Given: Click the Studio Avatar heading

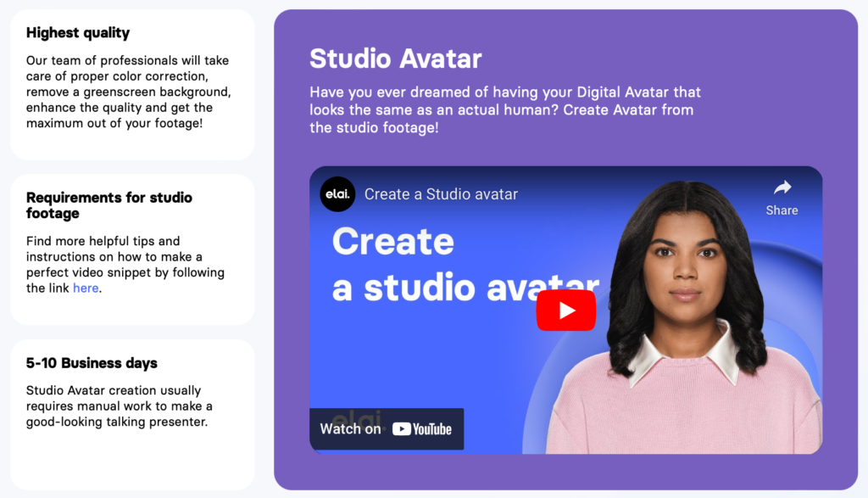Looking at the screenshot, I should coord(395,59).
